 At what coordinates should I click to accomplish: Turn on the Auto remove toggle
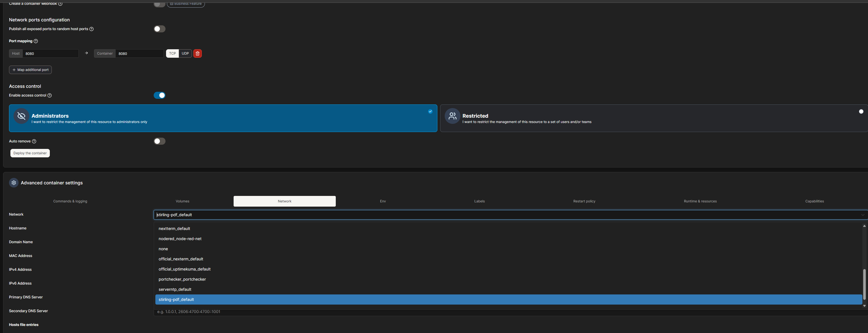159,141
